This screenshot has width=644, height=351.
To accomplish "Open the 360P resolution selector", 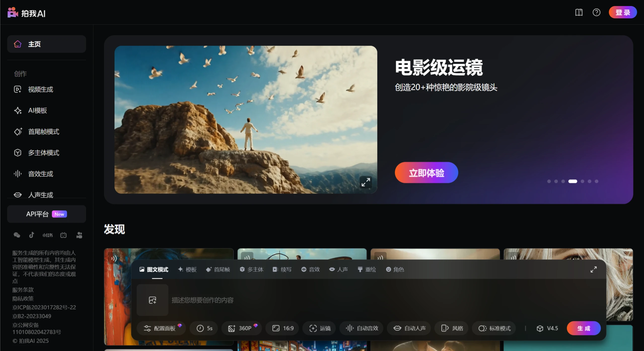I will click(241, 328).
